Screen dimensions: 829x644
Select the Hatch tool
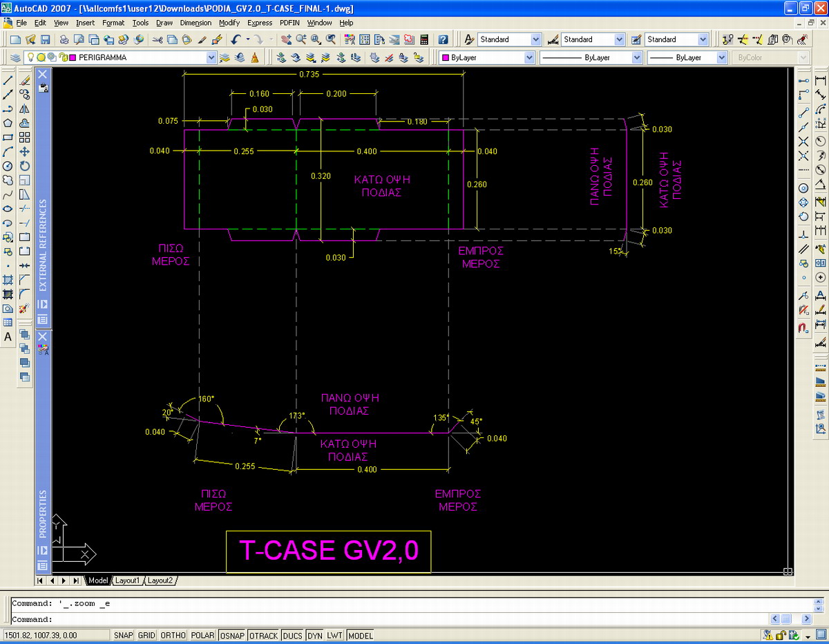coord(8,280)
